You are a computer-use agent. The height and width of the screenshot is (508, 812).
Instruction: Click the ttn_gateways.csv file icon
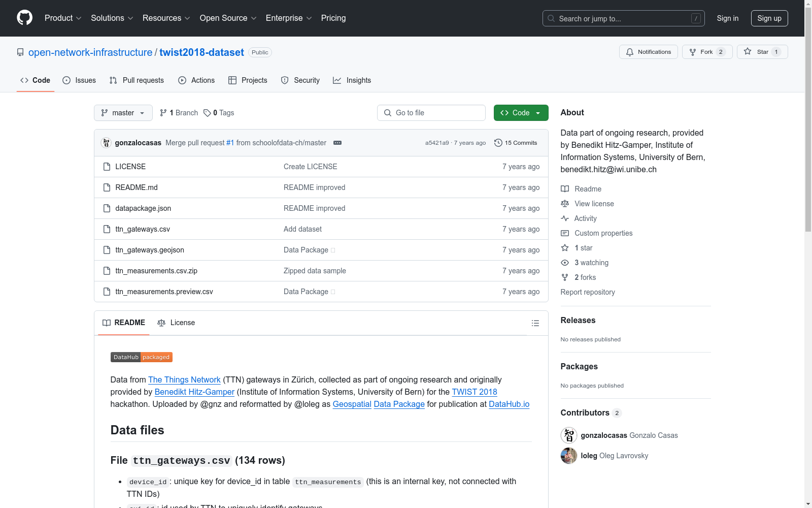(x=107, y=229)
